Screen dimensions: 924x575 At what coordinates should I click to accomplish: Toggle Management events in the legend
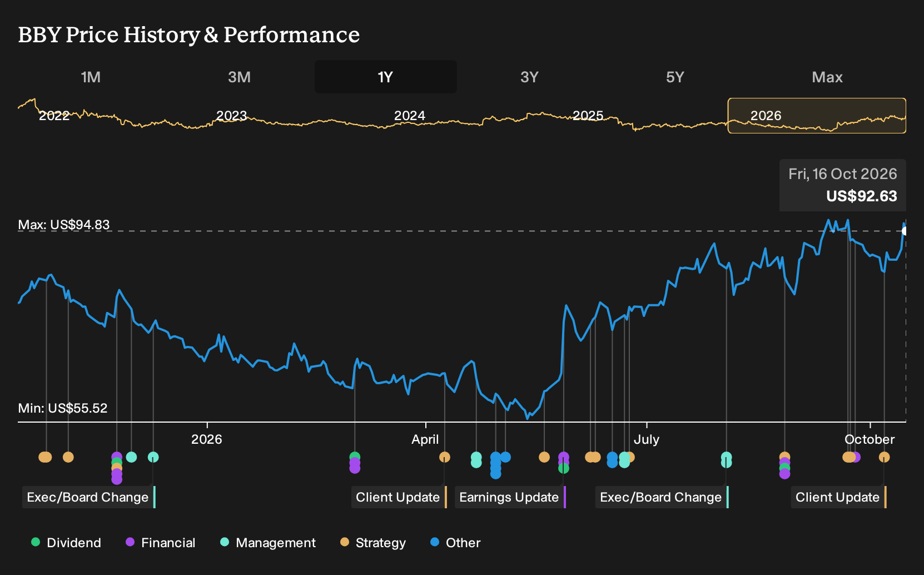[x=268, y=543]
